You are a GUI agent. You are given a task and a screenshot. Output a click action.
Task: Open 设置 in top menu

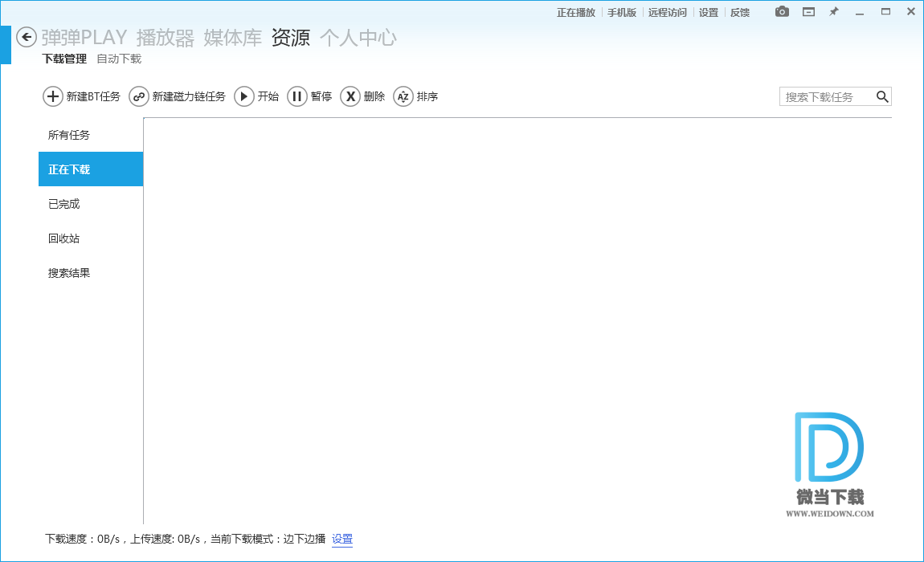click(x=709, y=12)
